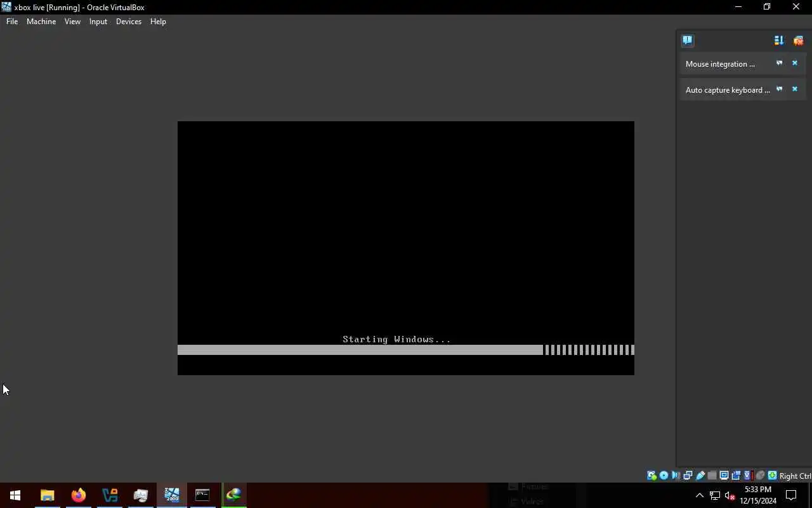Click the Starting Windows progress bar
Screen dimensions: 812x508
coord(406,350)
